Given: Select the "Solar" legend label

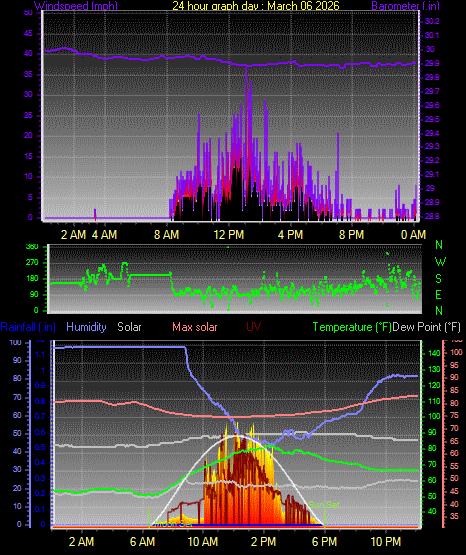Looking at the screenshot, I should [129, 327].
